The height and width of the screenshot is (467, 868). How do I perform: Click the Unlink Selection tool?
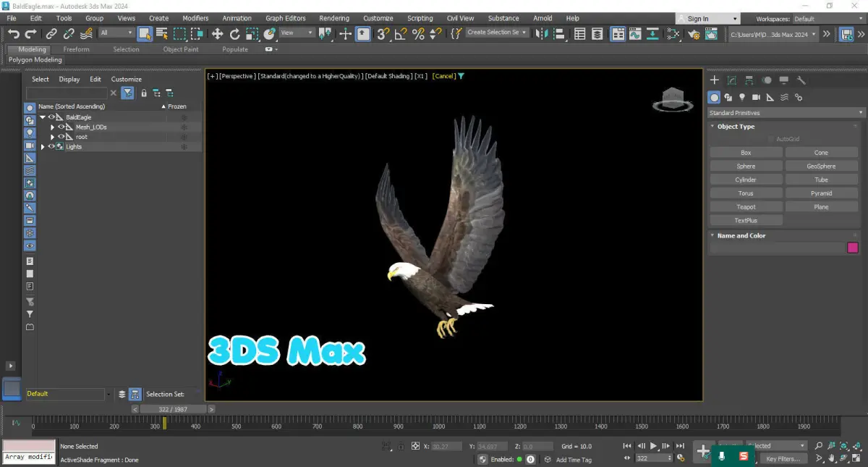69,33
